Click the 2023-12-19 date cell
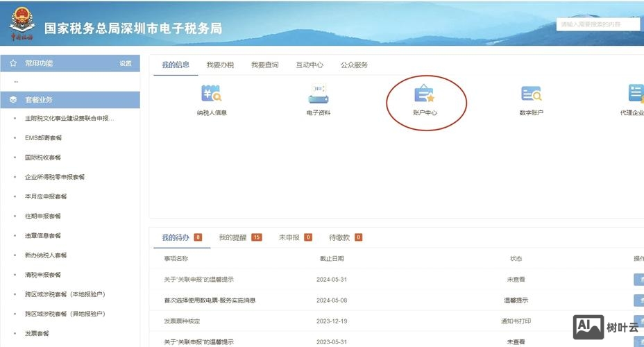 coord(332,321)
